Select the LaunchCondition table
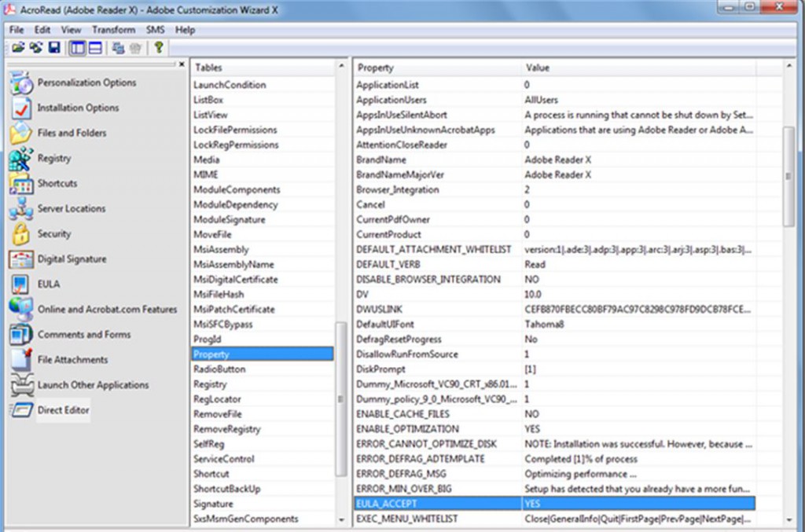 (x=263, y=85)
